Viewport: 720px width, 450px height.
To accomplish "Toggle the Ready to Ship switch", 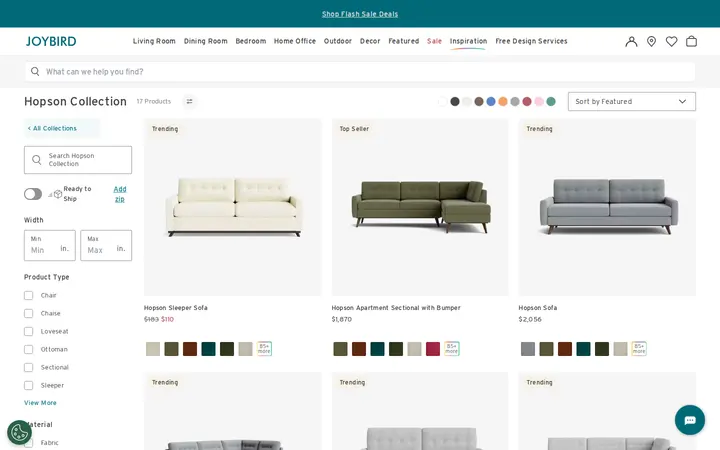I will [x=33, y=194].
